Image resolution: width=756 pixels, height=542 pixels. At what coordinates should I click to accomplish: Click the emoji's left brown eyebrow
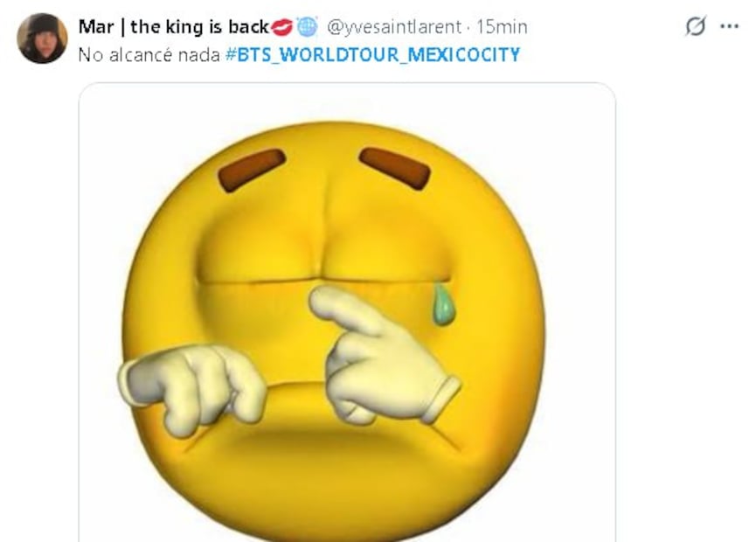click(252, 170)
